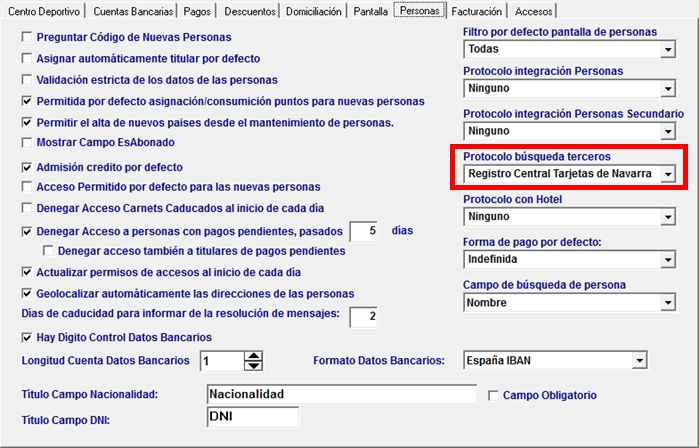Open the Cuentas Bancarias tab

pyautogui.click(x=132, y=11)
